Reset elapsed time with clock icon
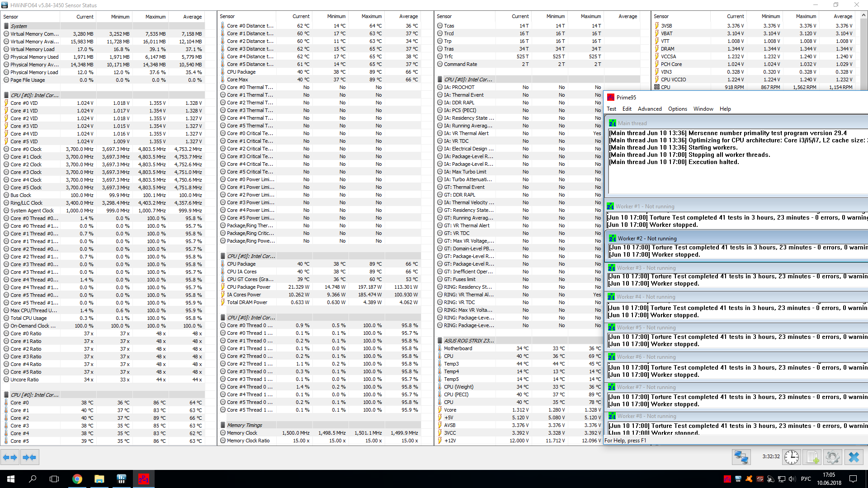This screenshot has width=868, height=488. coord(792,457)
